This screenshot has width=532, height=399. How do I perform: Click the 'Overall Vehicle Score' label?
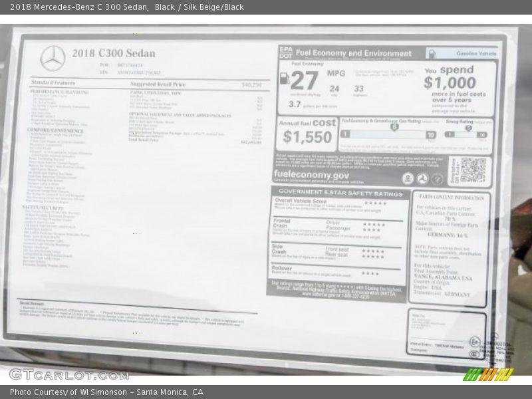pyautogui.click(x=301, y=201)
